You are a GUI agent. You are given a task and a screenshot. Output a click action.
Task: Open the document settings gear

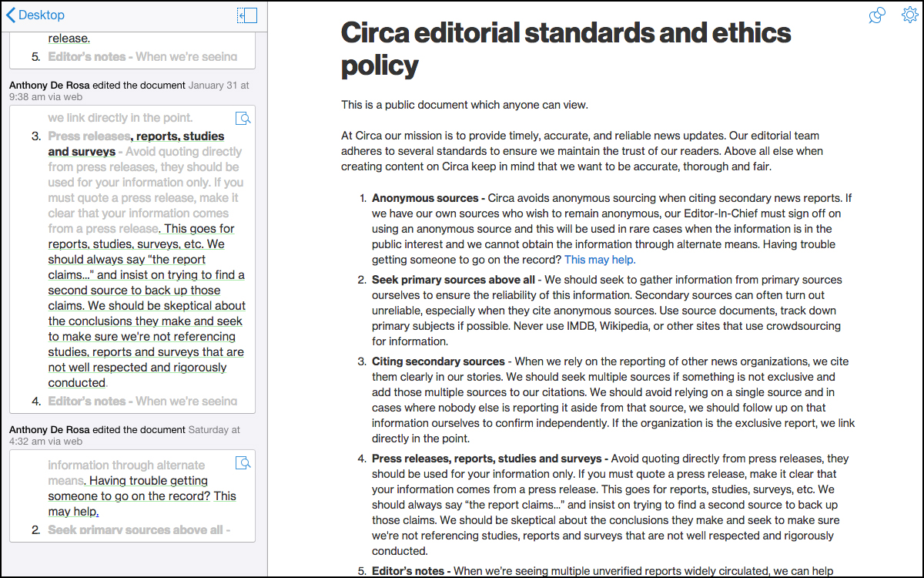pyautogui.click(x=909, y=15)
